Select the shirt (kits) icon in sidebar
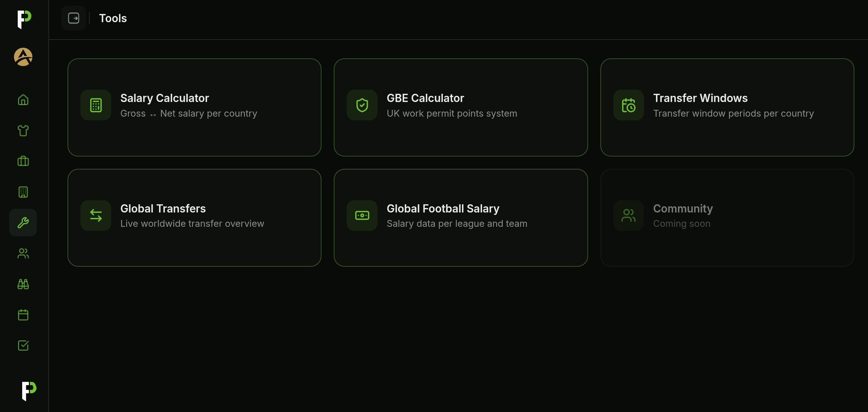The height and width of the screenshot is (412, 868). (23, 131)
